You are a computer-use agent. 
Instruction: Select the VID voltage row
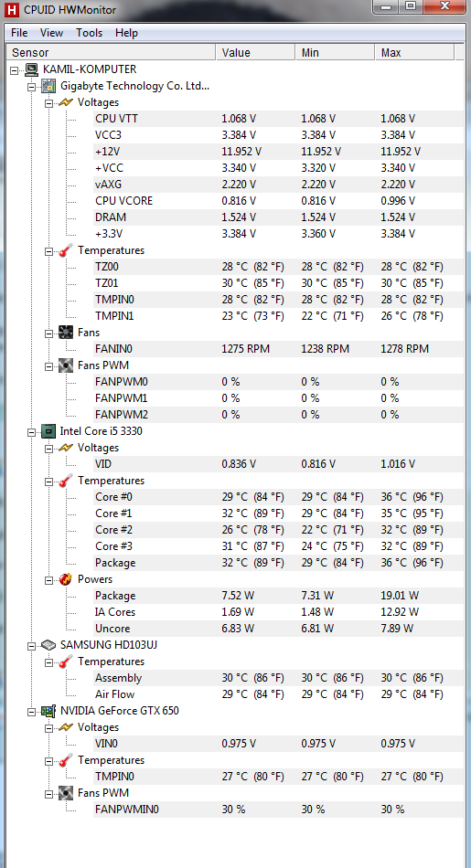coord(278,464)
